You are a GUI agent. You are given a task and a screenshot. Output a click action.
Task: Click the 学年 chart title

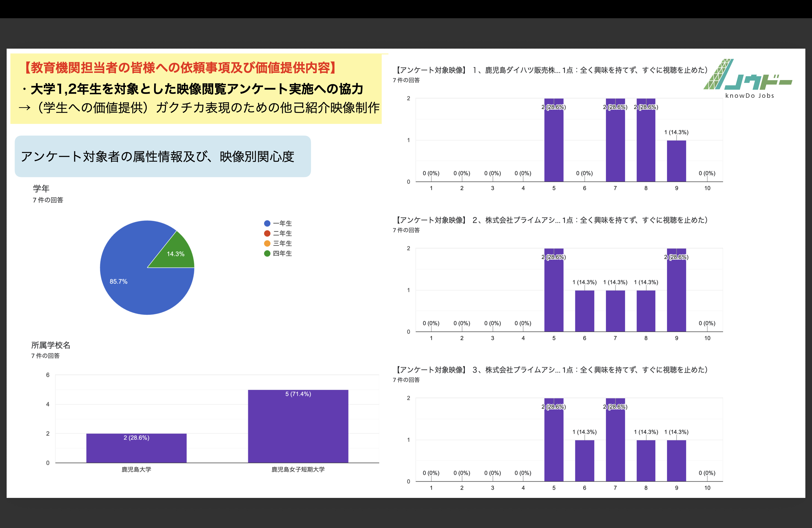41,189
